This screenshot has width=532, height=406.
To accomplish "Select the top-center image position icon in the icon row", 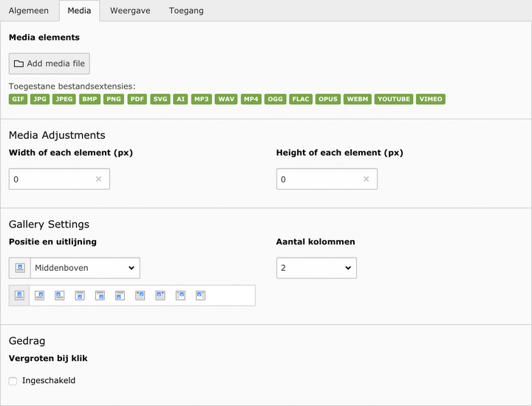I will click(x=20, y=295).
